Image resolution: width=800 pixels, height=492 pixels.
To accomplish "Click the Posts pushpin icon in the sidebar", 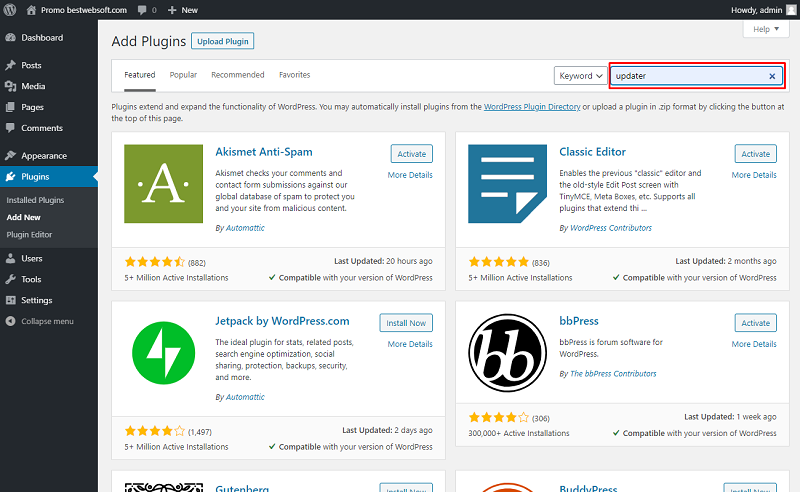I will (10, 65).
